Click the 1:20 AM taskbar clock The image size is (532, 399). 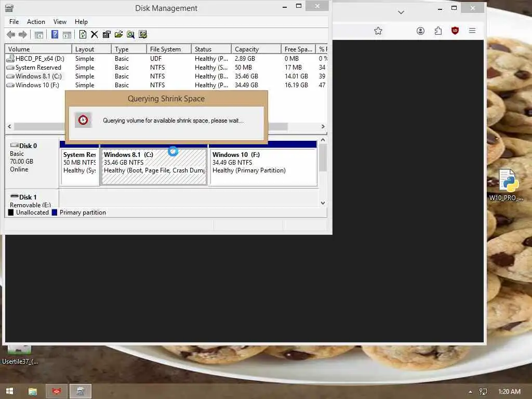point(509,392)
